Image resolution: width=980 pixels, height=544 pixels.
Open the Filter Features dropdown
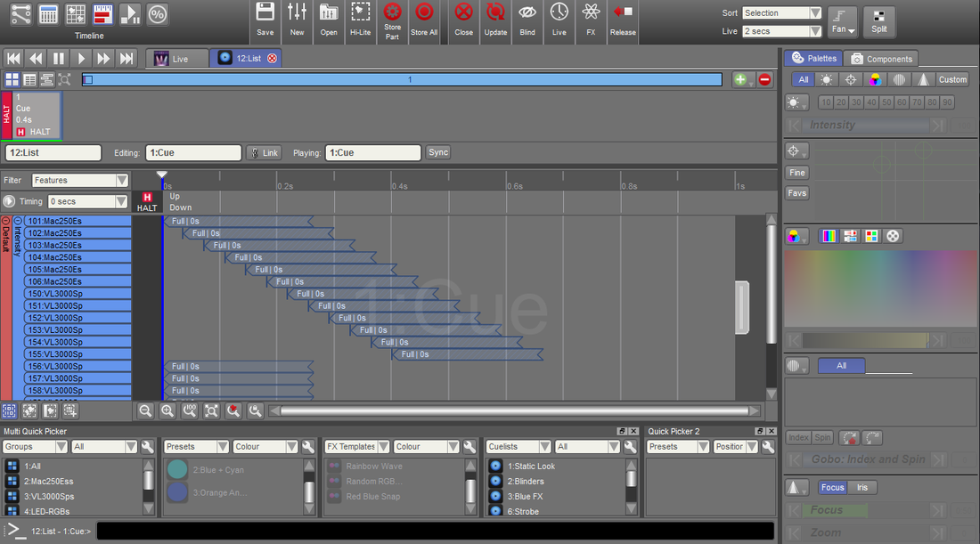pyautogui.click(x=80, y=180)
